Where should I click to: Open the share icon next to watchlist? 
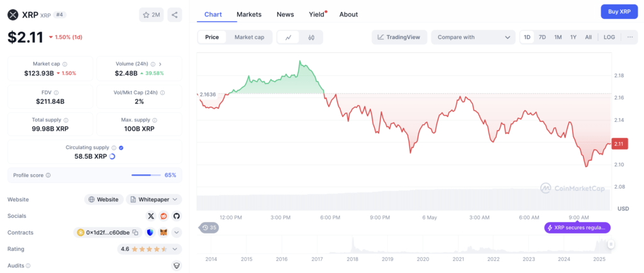tap(175, 14)
